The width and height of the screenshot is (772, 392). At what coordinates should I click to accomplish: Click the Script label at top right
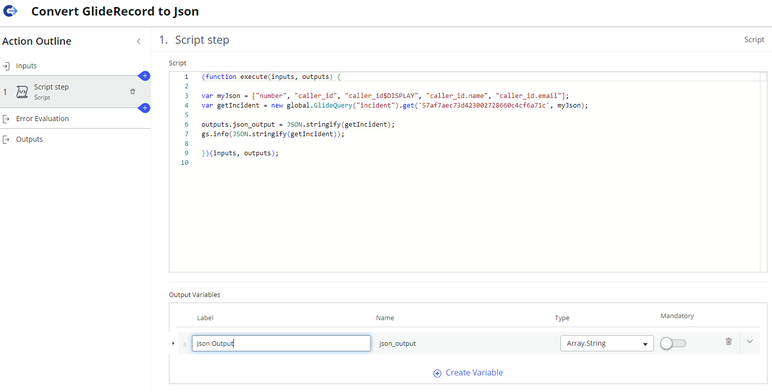tap(754, 40)
